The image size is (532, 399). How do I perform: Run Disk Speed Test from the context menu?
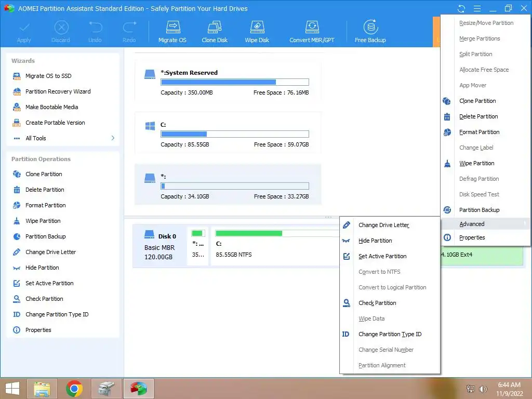pos(479,195)
